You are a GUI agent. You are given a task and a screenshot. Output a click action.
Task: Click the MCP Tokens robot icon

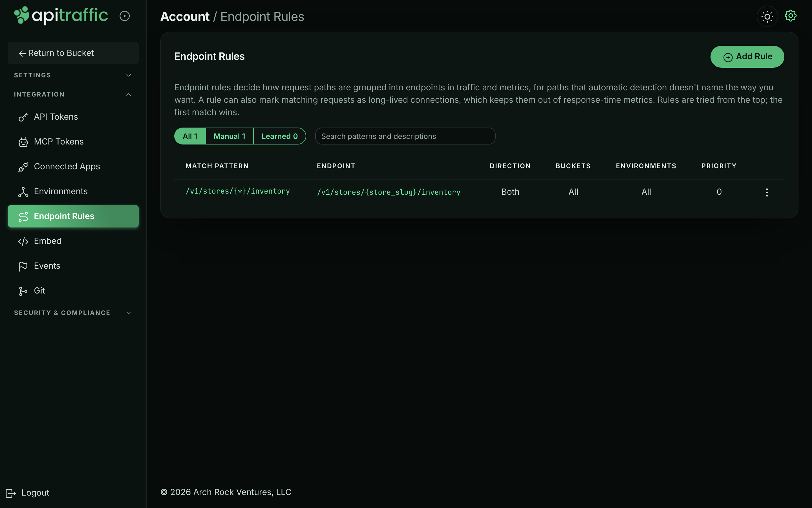coord(23,142)
